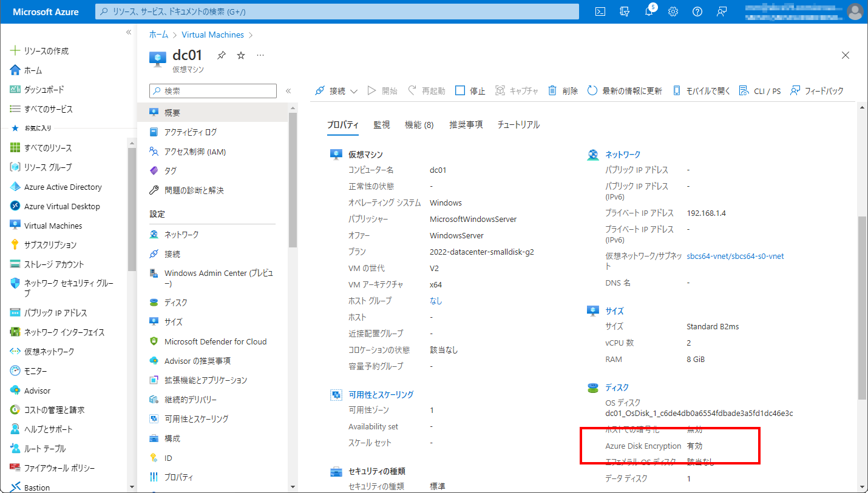Image resolution: width=868 pixels, height=493 pixels.
Task: Click ネットワーク section heading link
Action: (622, 155)
